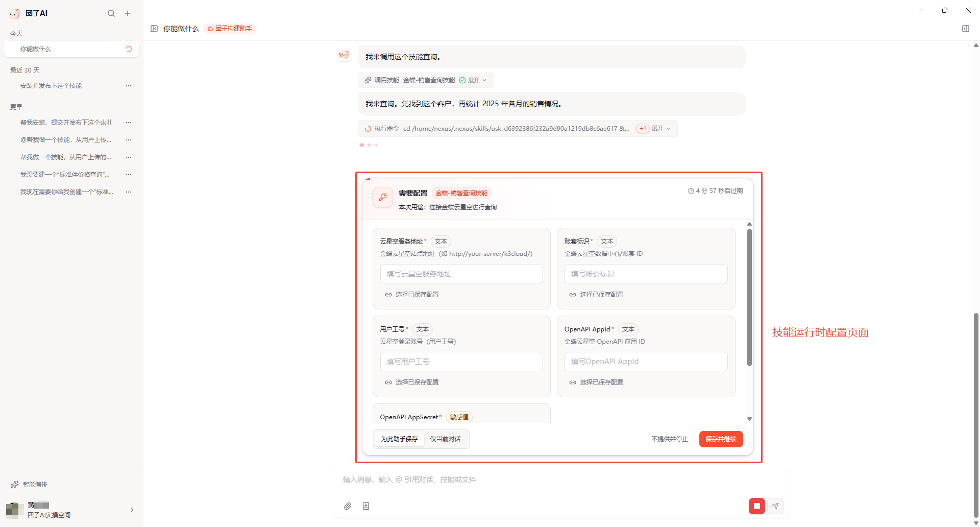Toggle the right side panel icon
Image resolution: width=980 pixels, height=527 pixels.
965,29
